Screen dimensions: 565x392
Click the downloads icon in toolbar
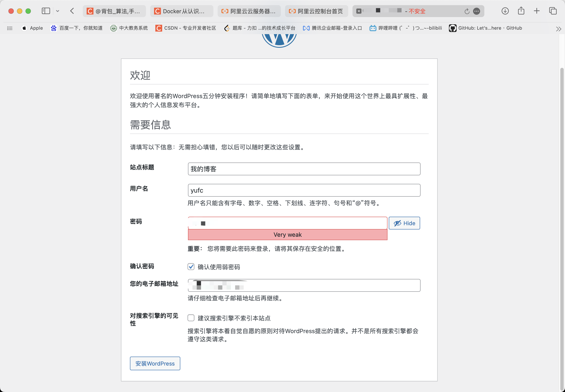[x=505, y=11]
